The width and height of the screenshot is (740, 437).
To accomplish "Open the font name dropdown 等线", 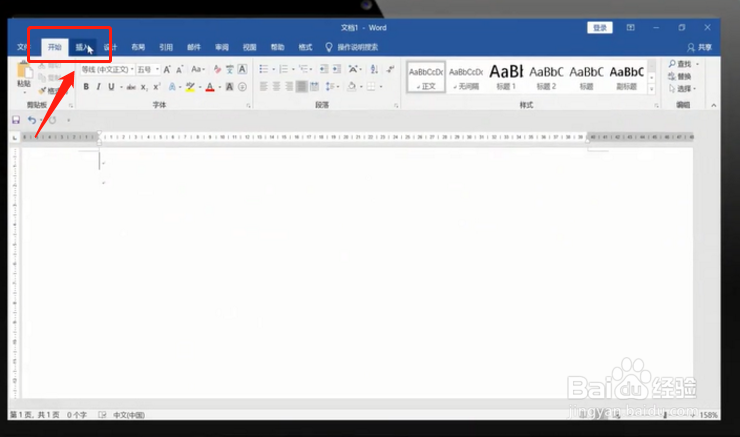I will [x=132, y=69].
